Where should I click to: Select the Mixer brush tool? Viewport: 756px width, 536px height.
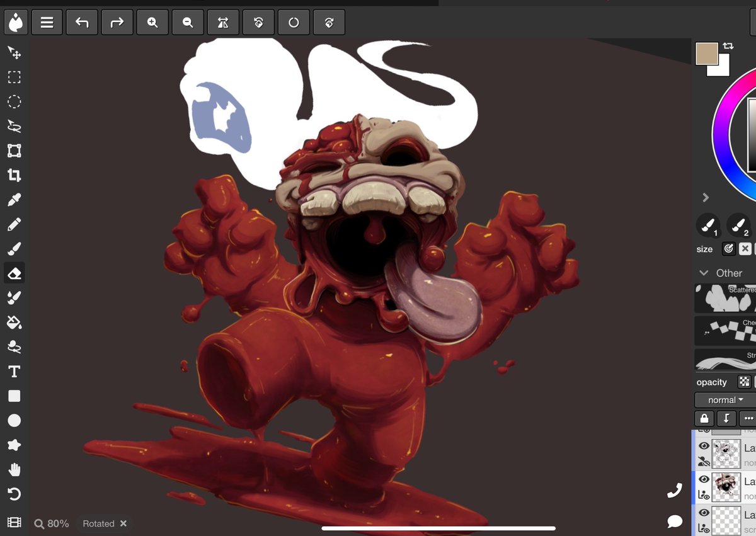(x=14, y=298)
